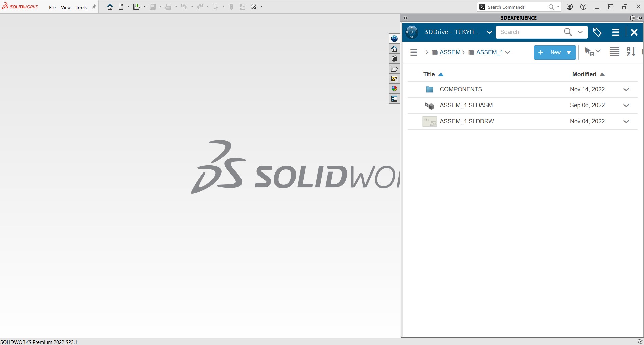Click the Rebuild traffic light icon
This screenshot has width=644, height=345.
[x=231, y=7]
